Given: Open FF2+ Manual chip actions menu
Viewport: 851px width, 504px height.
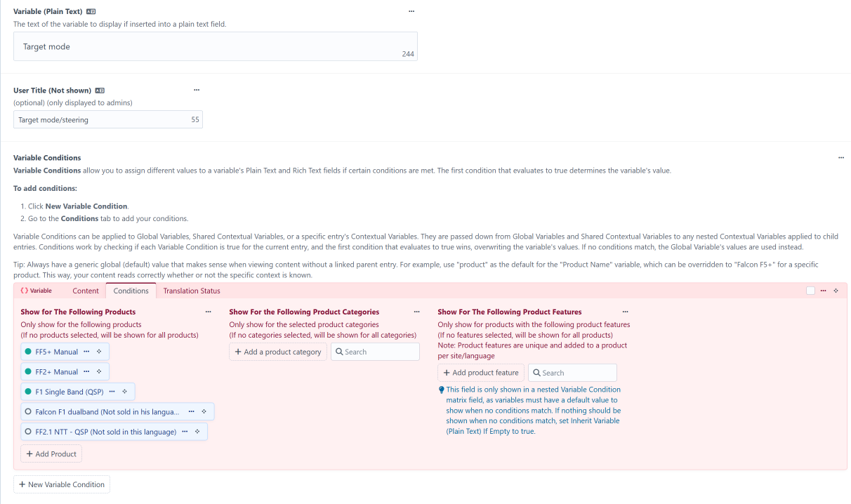Looking at the screenshot, I should [x=86, y=371].
